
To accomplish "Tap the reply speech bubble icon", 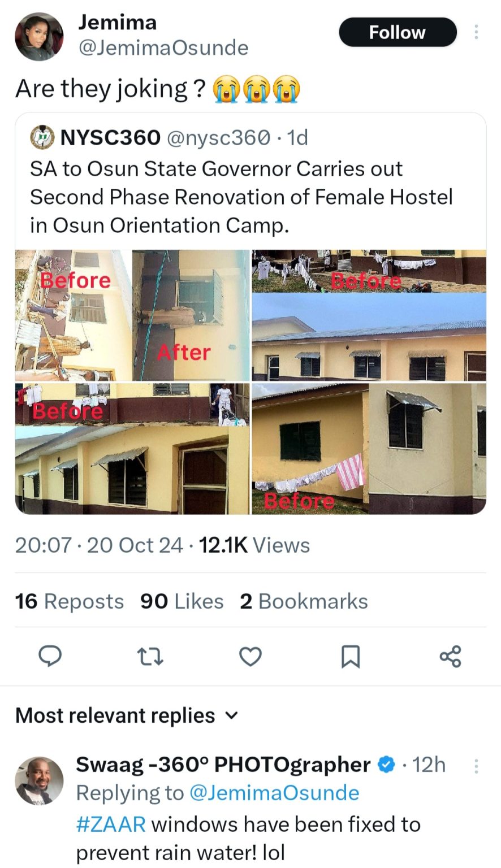I will tap(50, 657).
